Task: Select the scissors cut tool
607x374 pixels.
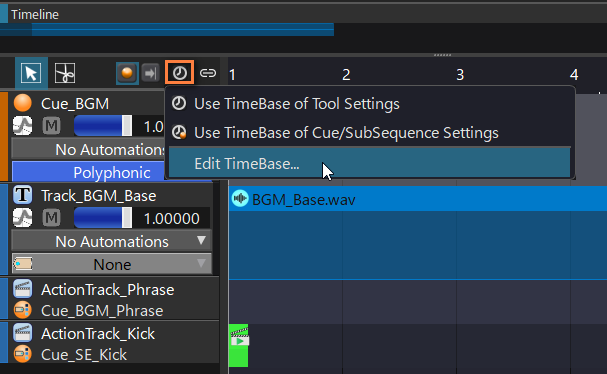Action: tap(65, 73)
